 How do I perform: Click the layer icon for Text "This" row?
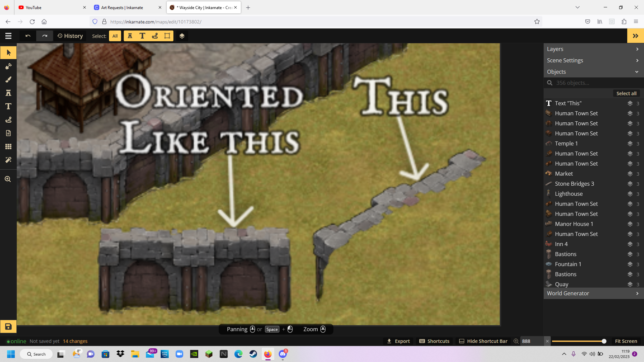click(630, 103)
